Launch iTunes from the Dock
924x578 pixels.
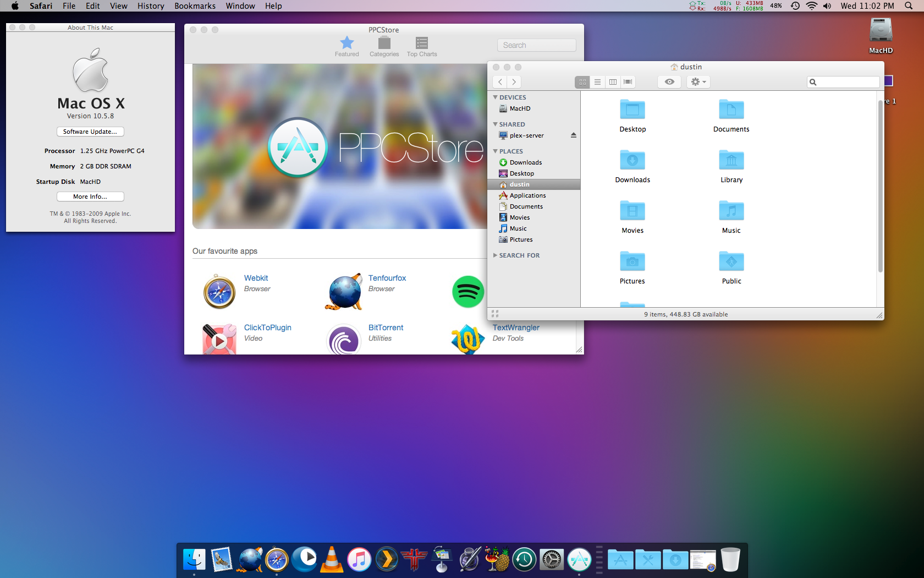coord(359,560)
